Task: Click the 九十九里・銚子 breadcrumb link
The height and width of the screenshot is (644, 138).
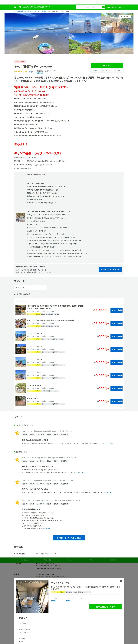Action: (x=43, y=11)
